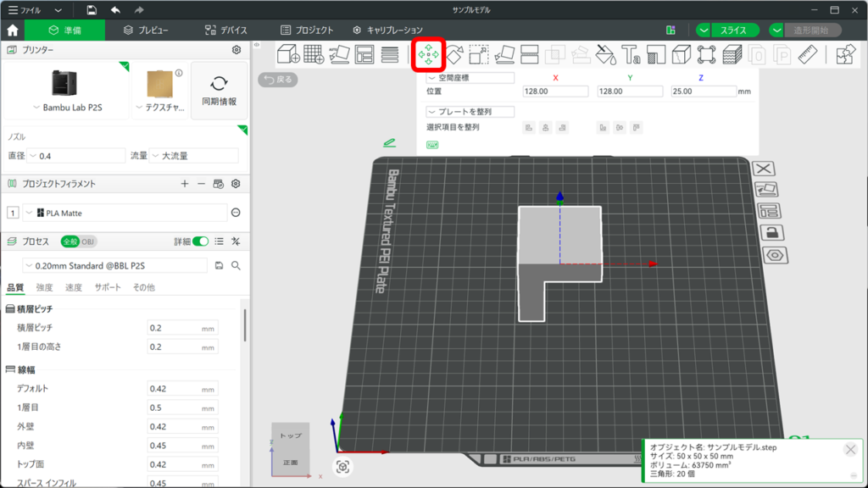Select the Move tool in the toolbar
This screenshot has height=488, width=868.
[428, 55]
